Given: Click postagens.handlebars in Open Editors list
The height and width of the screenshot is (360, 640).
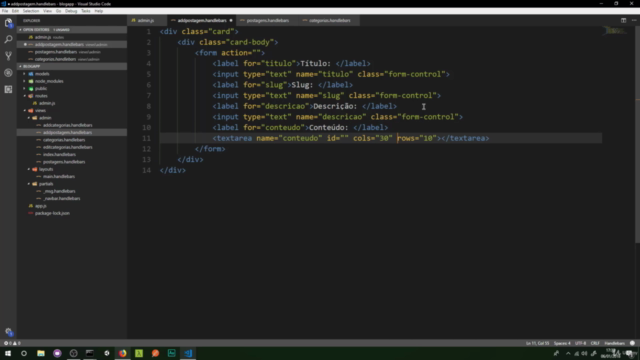Looking at the screenshot, I should (56, 52).
